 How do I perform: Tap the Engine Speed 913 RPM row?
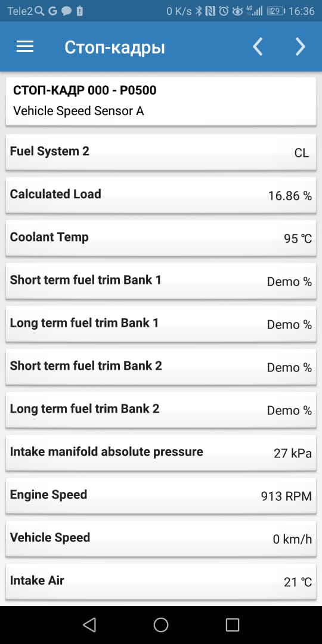pyautogui.click(x=160, y=496)
